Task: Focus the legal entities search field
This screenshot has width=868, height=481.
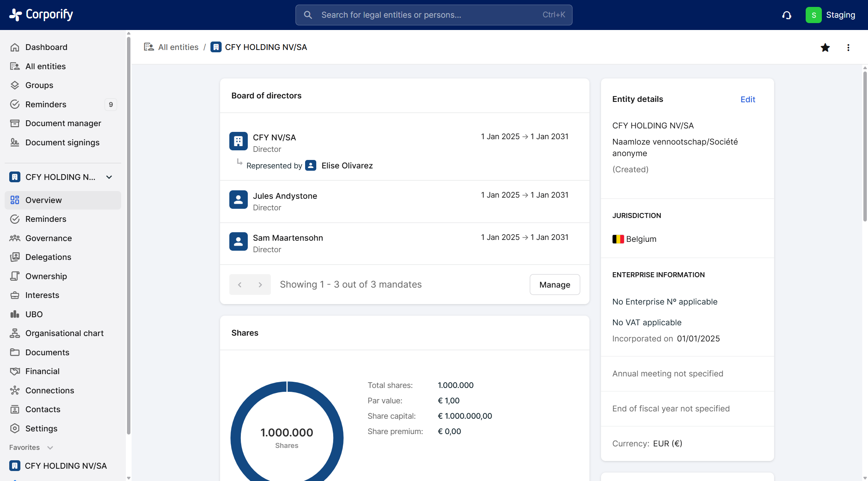Action: coord(433,15)
